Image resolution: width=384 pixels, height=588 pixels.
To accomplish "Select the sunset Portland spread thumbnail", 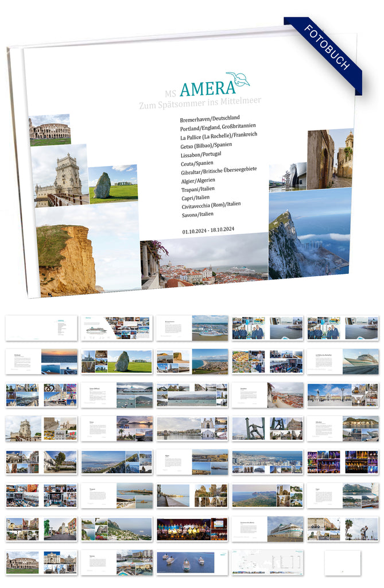I will [41, 362].
